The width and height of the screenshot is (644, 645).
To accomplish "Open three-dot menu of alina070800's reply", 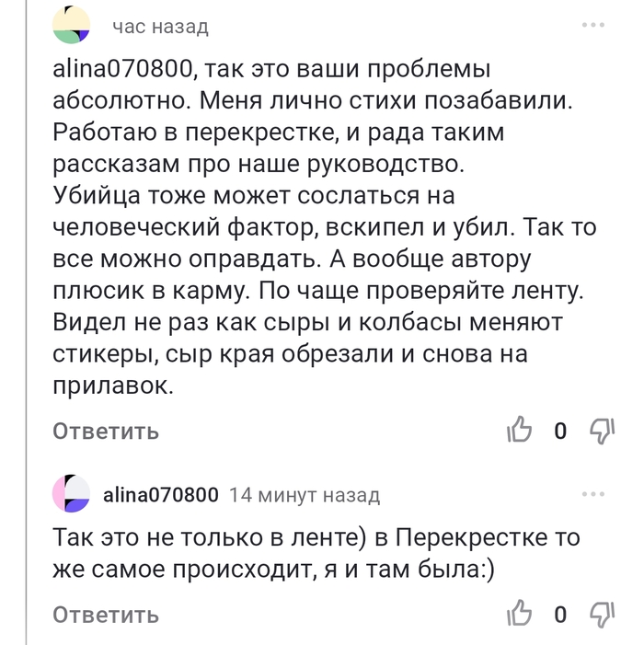I will click(x=593, y=494).
